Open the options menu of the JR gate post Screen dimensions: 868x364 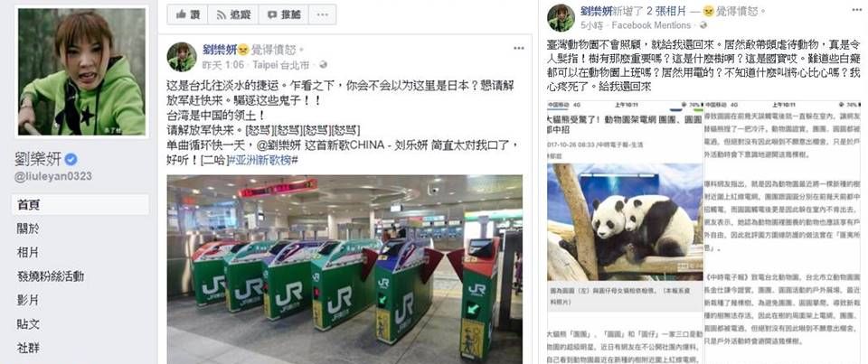click(518, 49)
